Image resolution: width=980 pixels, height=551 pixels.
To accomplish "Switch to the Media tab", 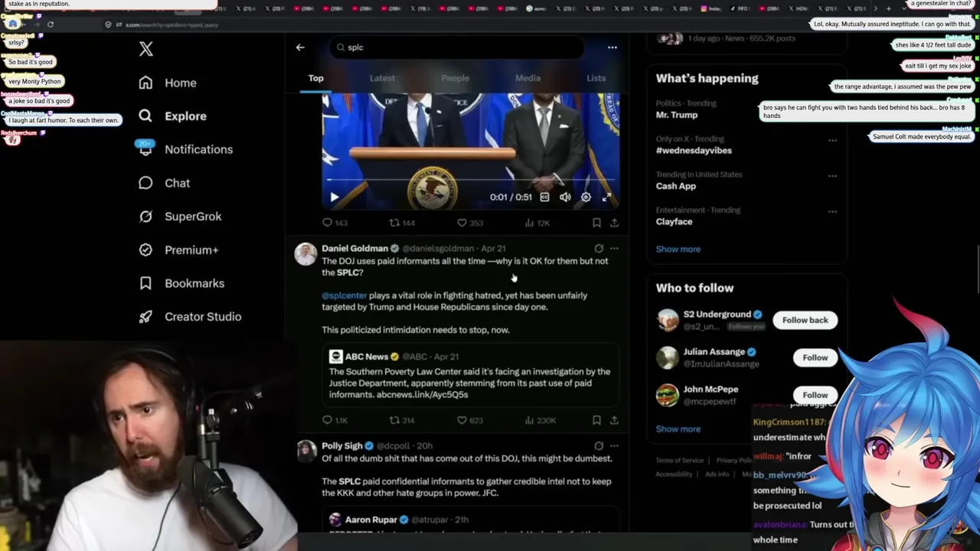I will (x=528, y=78).
